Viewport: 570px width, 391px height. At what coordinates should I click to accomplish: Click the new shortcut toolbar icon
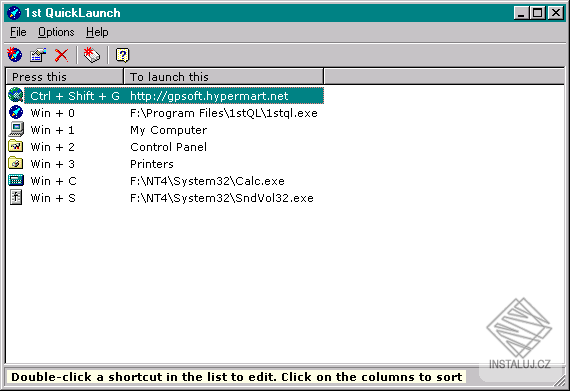(15, 55)
